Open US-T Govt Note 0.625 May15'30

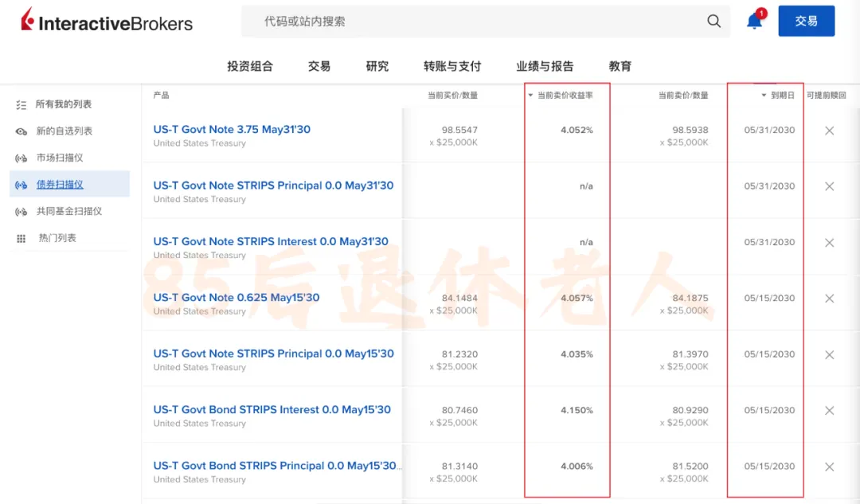236,297
